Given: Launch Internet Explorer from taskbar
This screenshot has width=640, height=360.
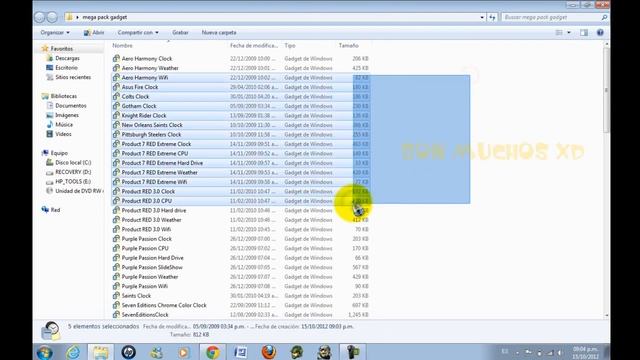Looking at the screenshot, I should (73, 352).
